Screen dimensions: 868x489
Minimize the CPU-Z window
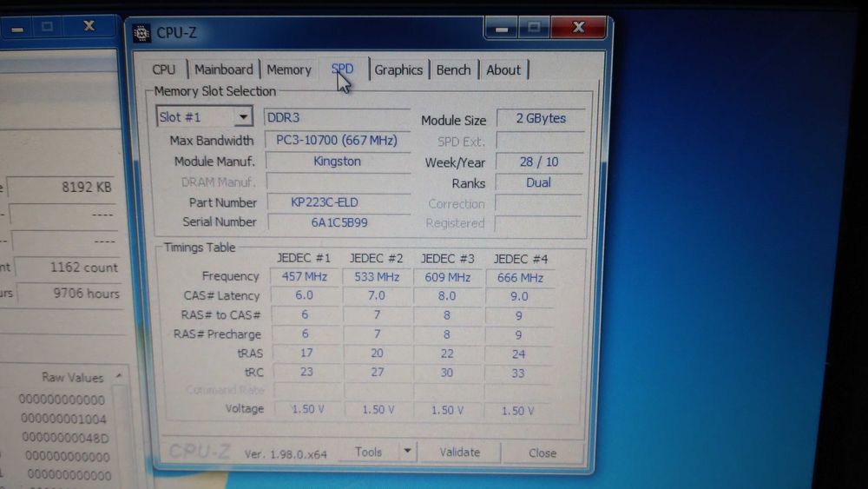point(502,27)
